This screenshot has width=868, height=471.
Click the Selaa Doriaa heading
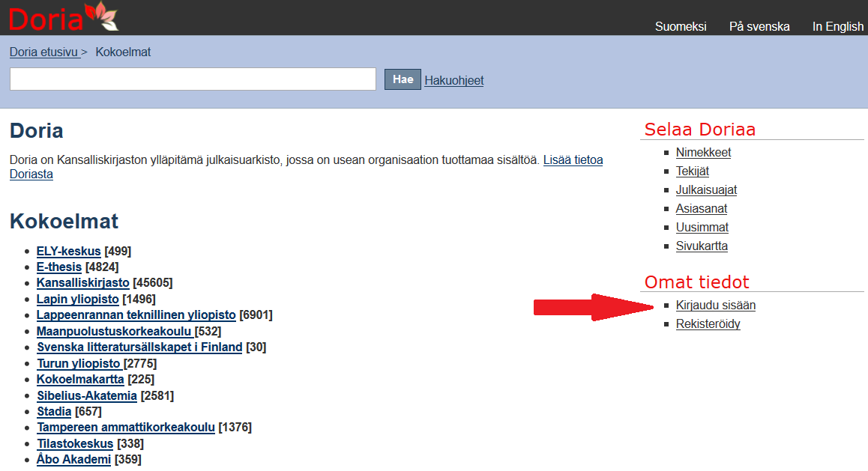point(699,130)
